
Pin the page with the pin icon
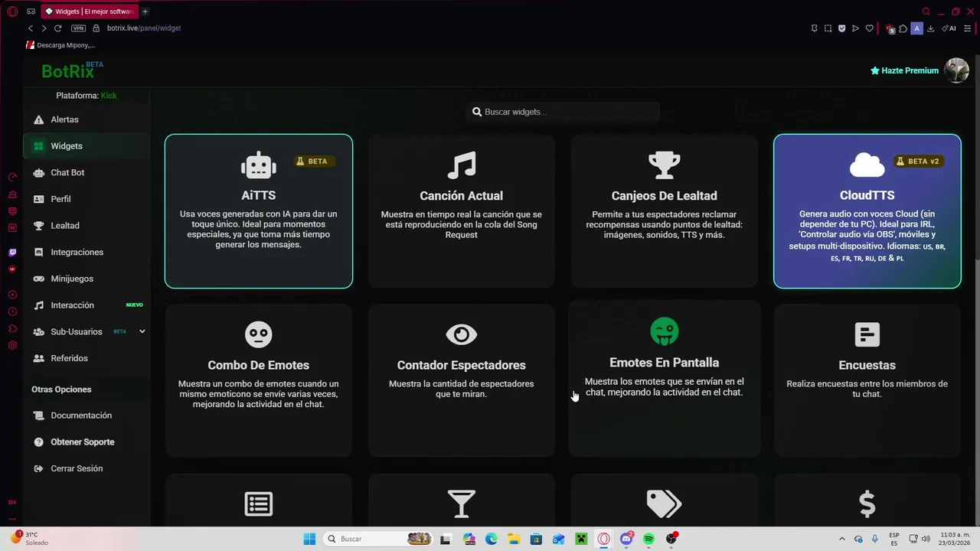814,28
